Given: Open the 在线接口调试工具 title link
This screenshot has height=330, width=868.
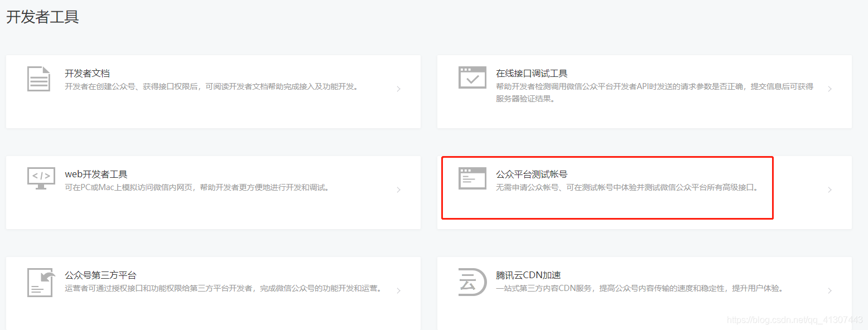Looking at the screenshot, I should tap(532, 73).
